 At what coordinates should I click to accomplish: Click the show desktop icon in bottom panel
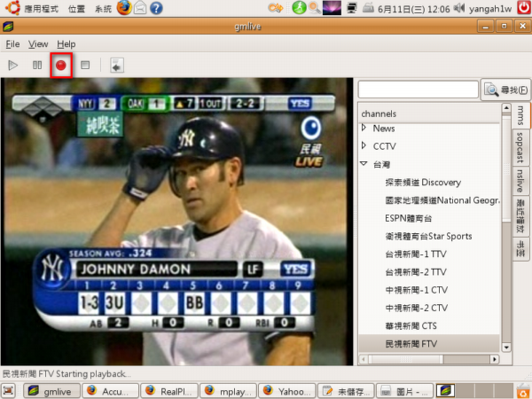click(9, 391)
